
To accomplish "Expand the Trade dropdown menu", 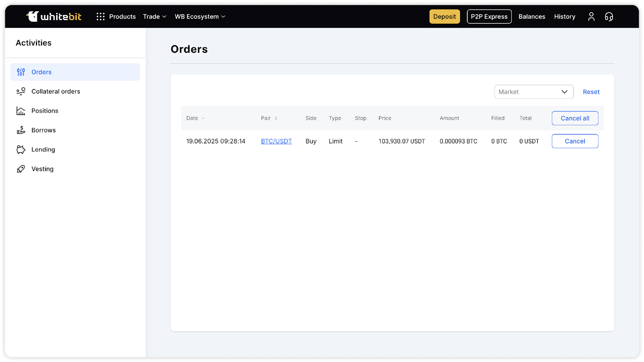I will (155, 17).
